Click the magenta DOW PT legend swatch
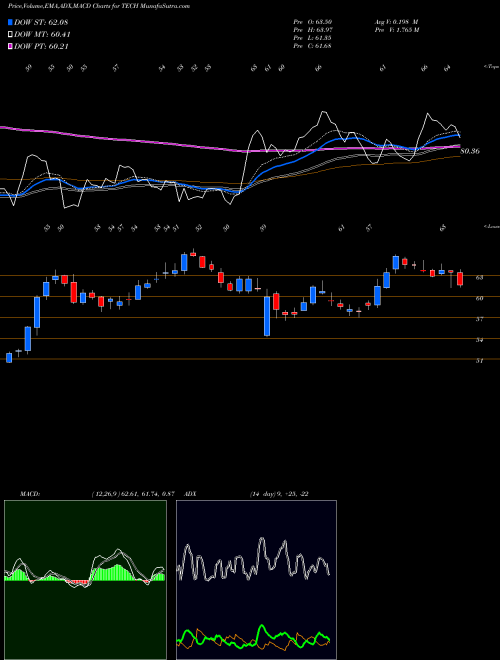The width and height of the screenshot is (500, 660). pos(11,46)
